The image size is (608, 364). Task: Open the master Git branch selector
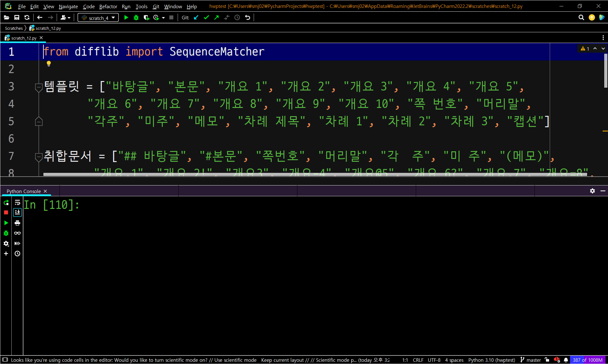click(x=531, y=360)
